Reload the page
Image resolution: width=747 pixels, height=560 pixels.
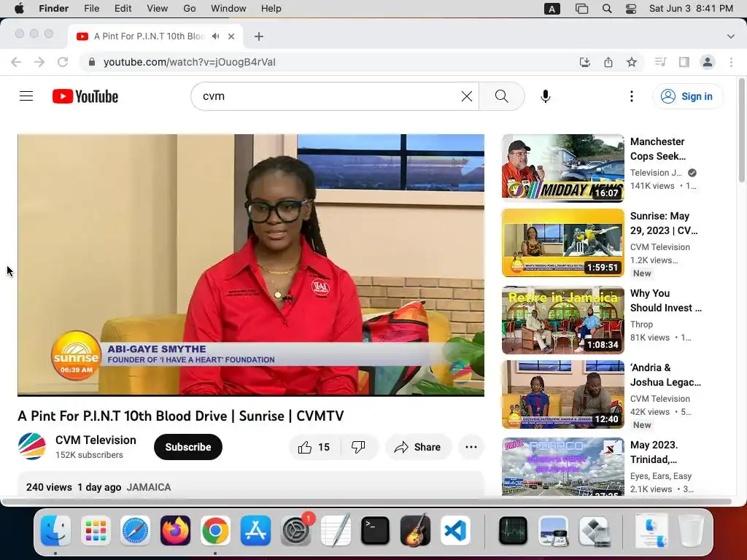pyautogui.click(x=63, y=62)
